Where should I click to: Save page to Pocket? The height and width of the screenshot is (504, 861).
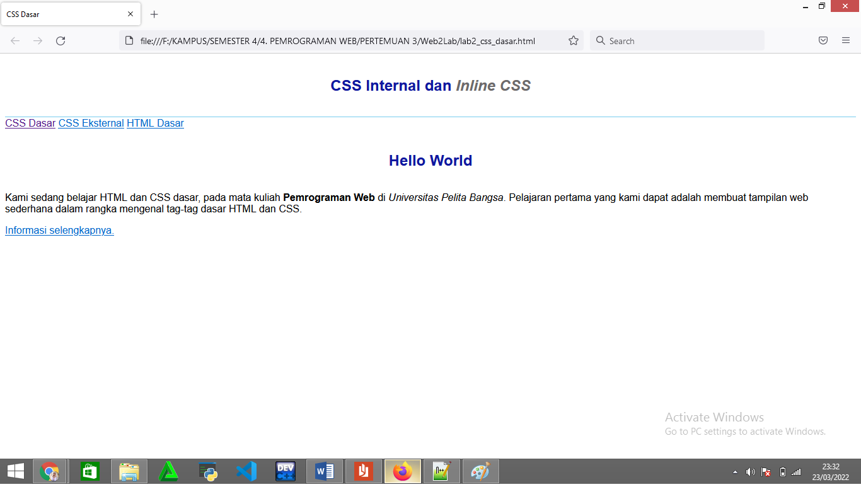[x=823, y=40]
